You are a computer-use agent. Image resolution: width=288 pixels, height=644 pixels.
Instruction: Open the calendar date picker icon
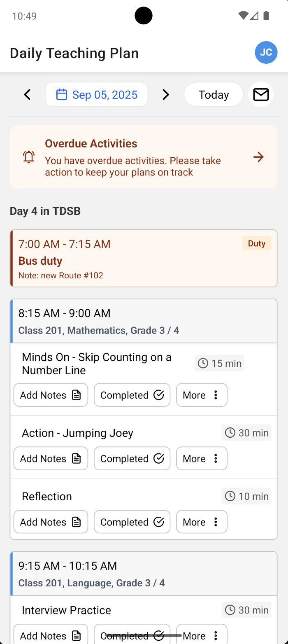click(62, 94)
